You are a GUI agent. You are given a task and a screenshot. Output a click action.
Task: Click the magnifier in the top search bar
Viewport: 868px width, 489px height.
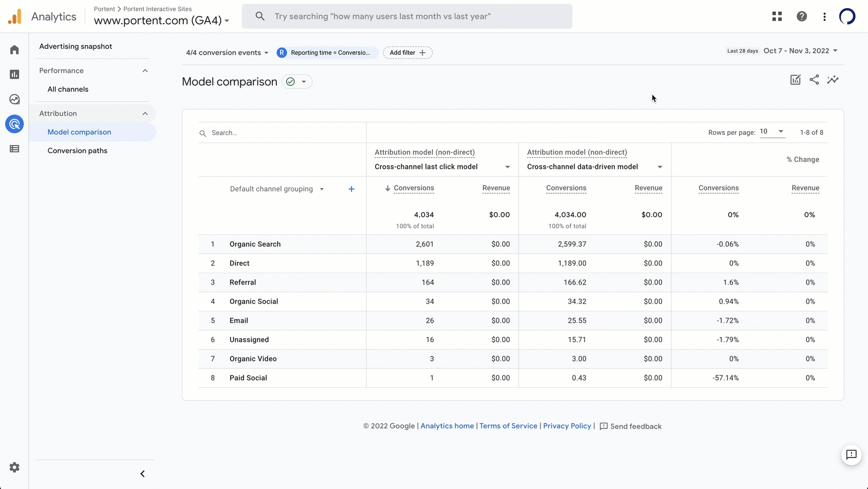click(x=260, y=17)
